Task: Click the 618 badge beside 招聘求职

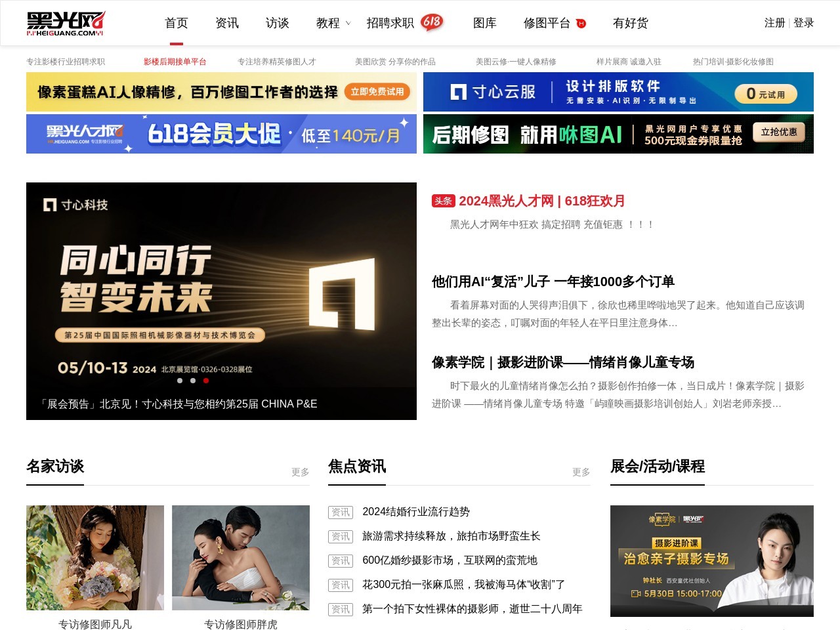Action: [432, 22]
